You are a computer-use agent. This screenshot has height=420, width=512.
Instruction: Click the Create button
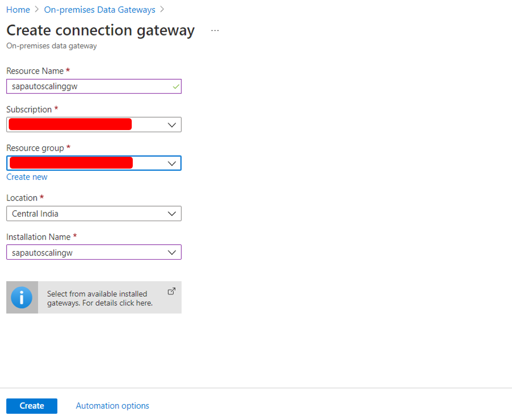[x=32, y=406]
